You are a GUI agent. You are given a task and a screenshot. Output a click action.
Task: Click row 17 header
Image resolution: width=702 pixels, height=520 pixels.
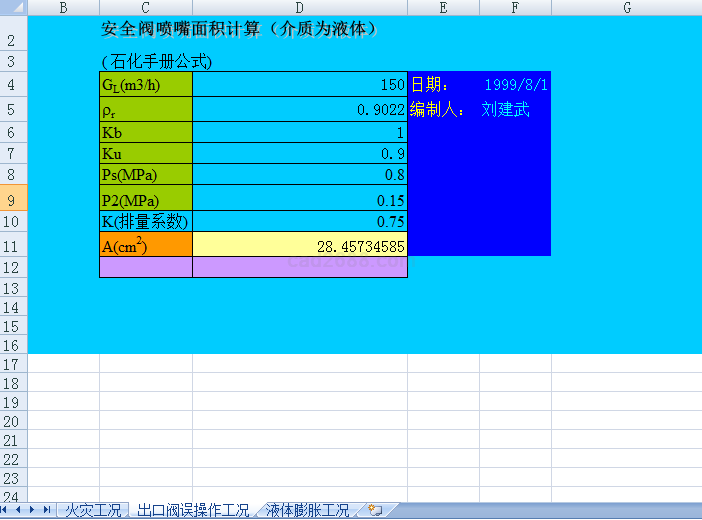point(12,365)
